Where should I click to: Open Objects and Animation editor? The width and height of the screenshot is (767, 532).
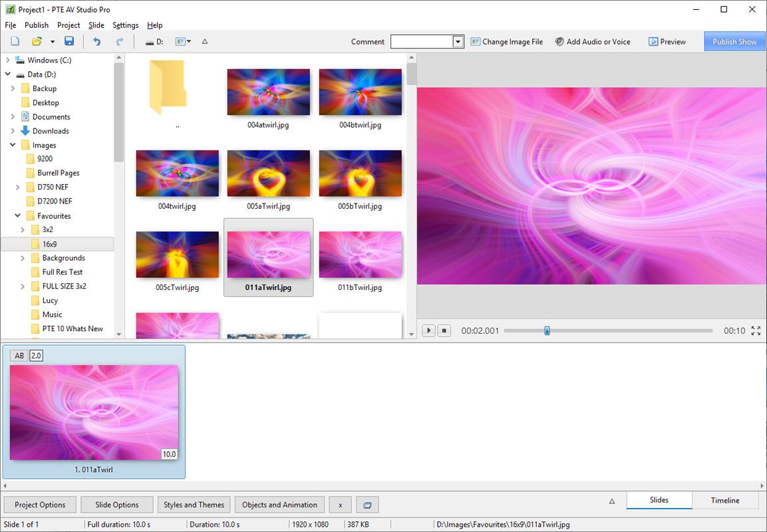[x=279, y=505]
